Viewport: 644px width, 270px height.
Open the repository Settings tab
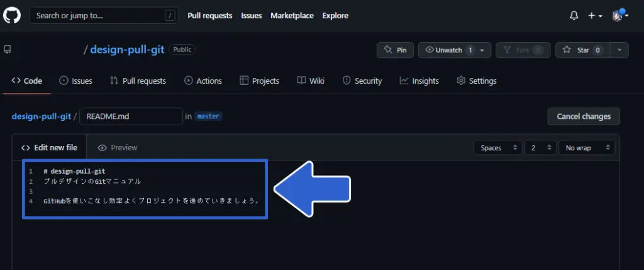(477, 81)
